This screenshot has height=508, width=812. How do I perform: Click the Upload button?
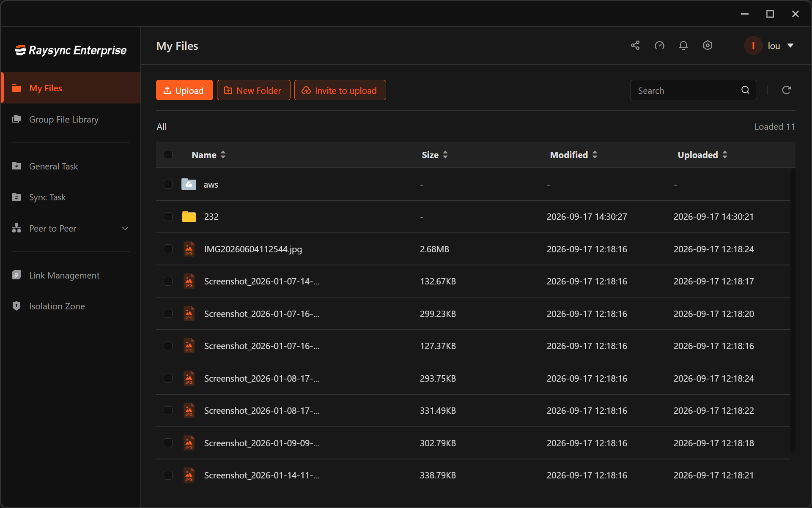pyautogui.click(x=184, y=90)
